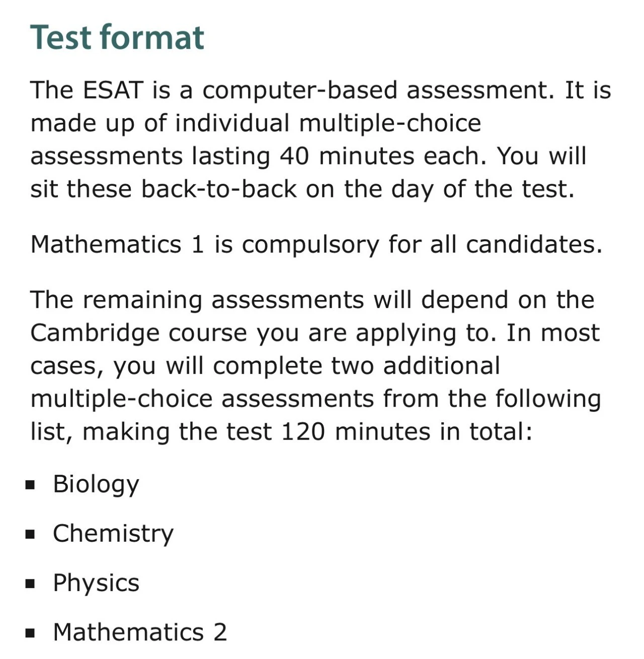Click the bullet marker beside Mathematics 2

[31, 633]
